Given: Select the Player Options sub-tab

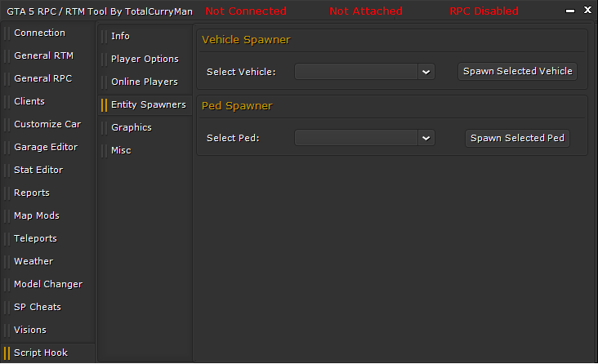Looking at the screenshot, I should pos(145,59).
